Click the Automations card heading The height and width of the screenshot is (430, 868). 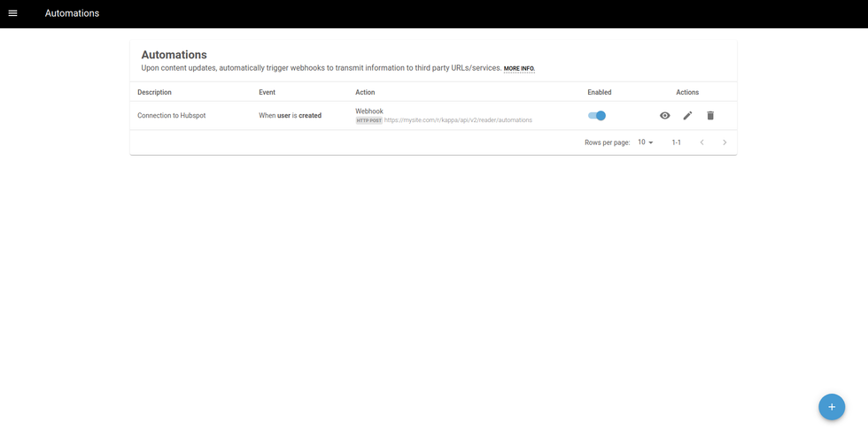click(174, 55)
